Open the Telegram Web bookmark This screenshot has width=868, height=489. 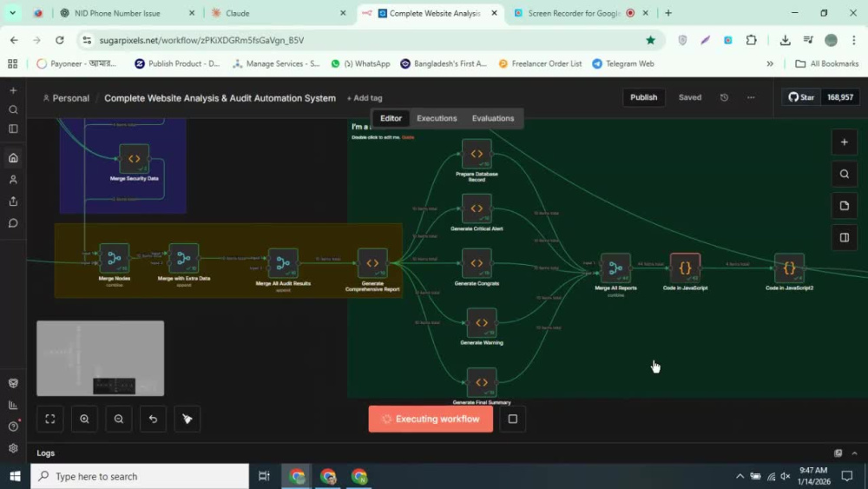click(623, 63)
